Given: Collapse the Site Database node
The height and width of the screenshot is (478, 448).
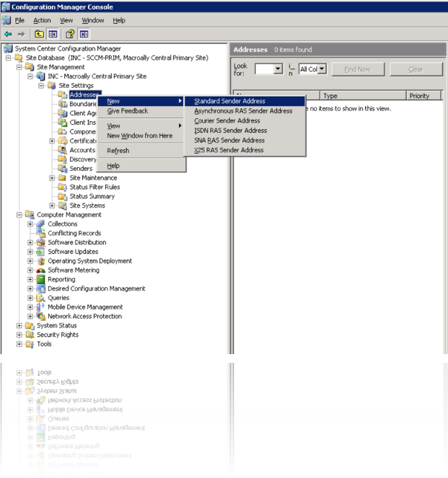Looking at the screenshot, I should [8, 58].
